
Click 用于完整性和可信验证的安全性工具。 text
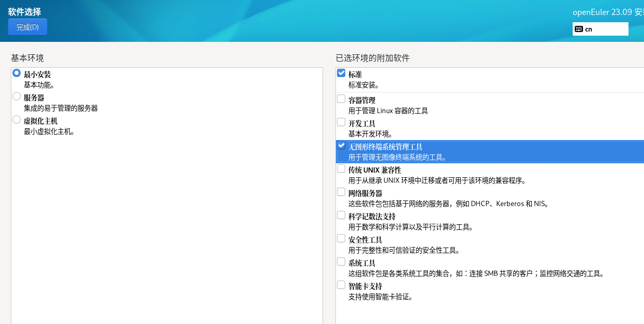pyautogui.click(x=405, y=250)
